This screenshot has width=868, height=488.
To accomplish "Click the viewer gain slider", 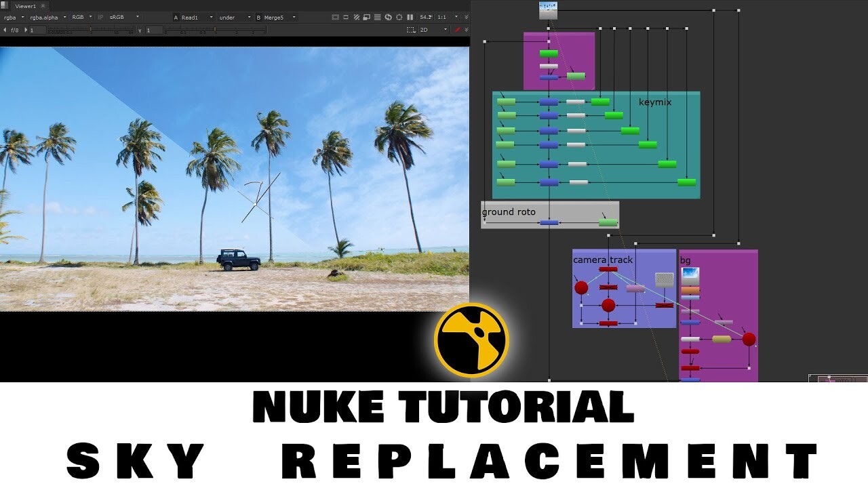I will pos(90,29).
